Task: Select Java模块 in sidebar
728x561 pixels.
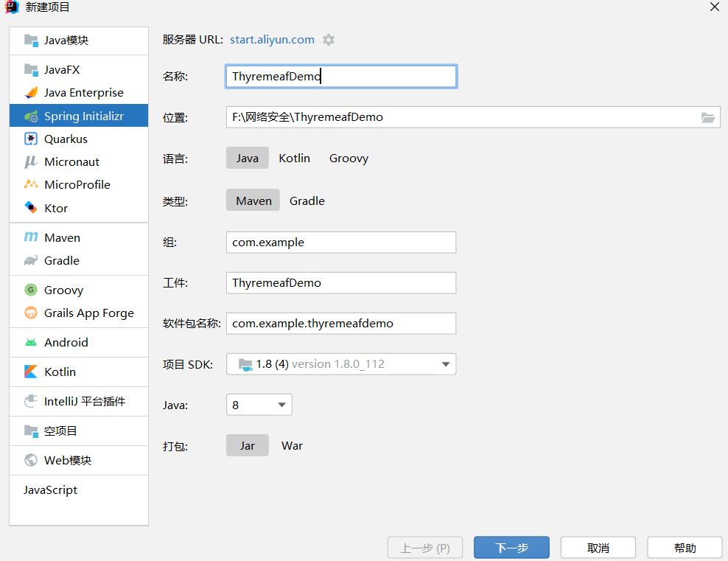Action: (x=79, y=41)
